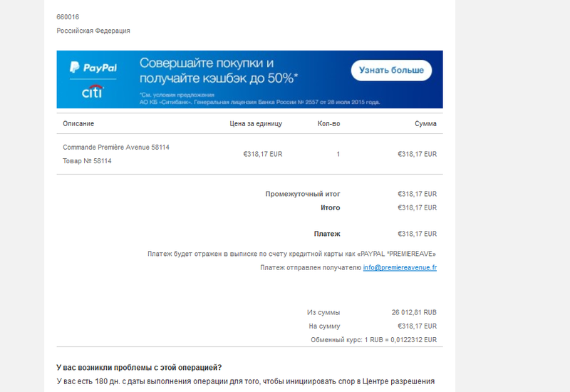Click the cashback banner headline text
570x392 pixels.
pyautogui.click(x=219, y=71)
